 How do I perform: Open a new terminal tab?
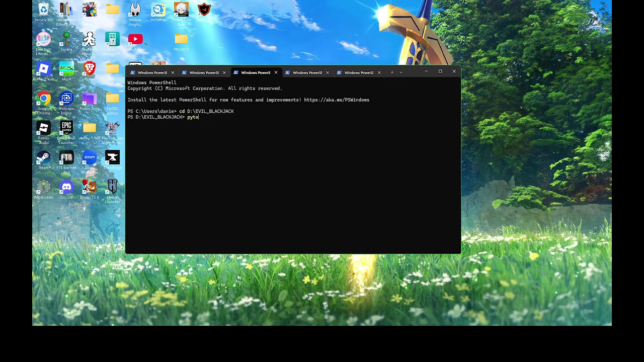point(392,72)
